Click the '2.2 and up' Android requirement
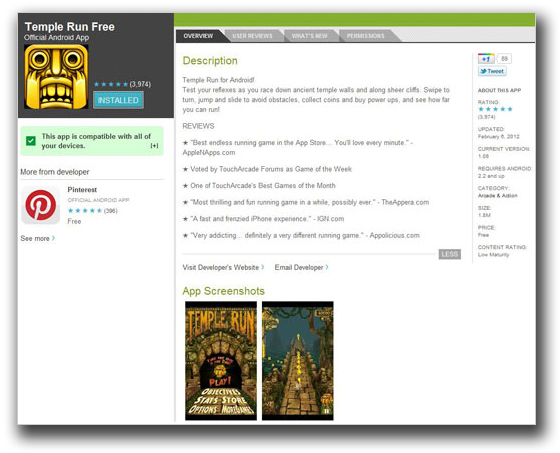 491,176
